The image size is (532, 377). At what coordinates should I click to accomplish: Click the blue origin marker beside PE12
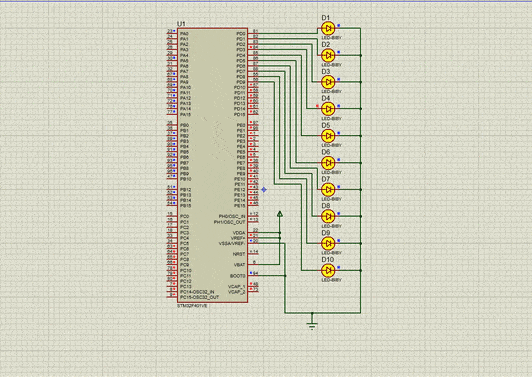pos(264,190)
